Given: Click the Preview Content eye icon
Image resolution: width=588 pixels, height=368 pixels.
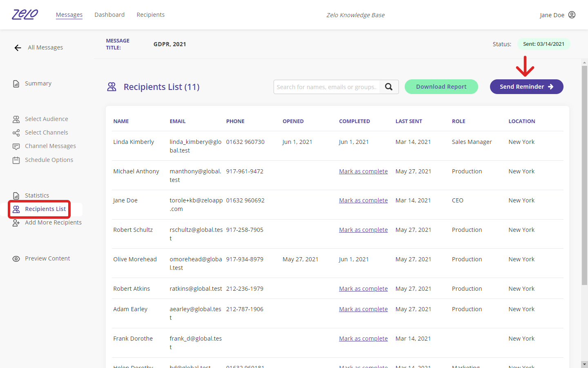Looking at the screenshot, I should tap(16, 259).
